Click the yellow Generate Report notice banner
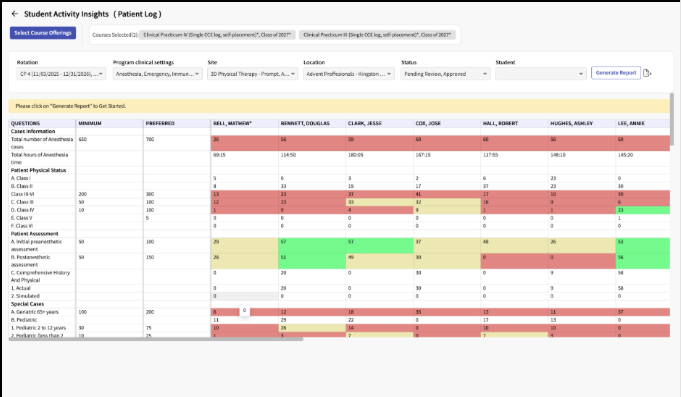 point(339,106)
